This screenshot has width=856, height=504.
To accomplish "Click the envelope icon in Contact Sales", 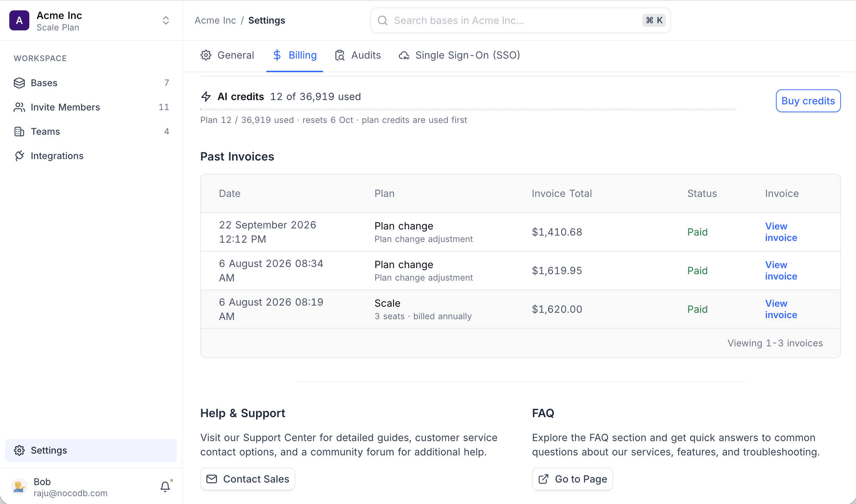I will 212,479.
